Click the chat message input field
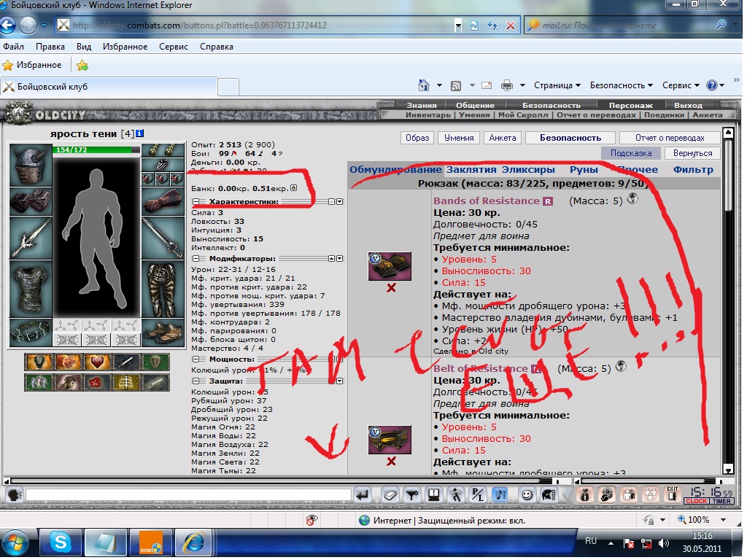This screenshot has height=560, width=747. pyautogui.click(x=188, y=495)
